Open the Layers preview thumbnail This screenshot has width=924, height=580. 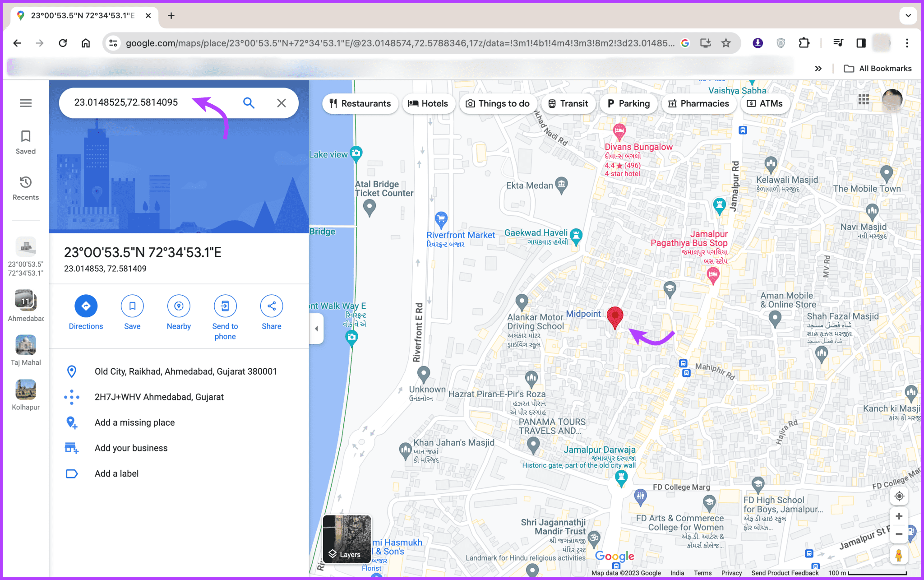pyautogui.click(x=347, y=540)
